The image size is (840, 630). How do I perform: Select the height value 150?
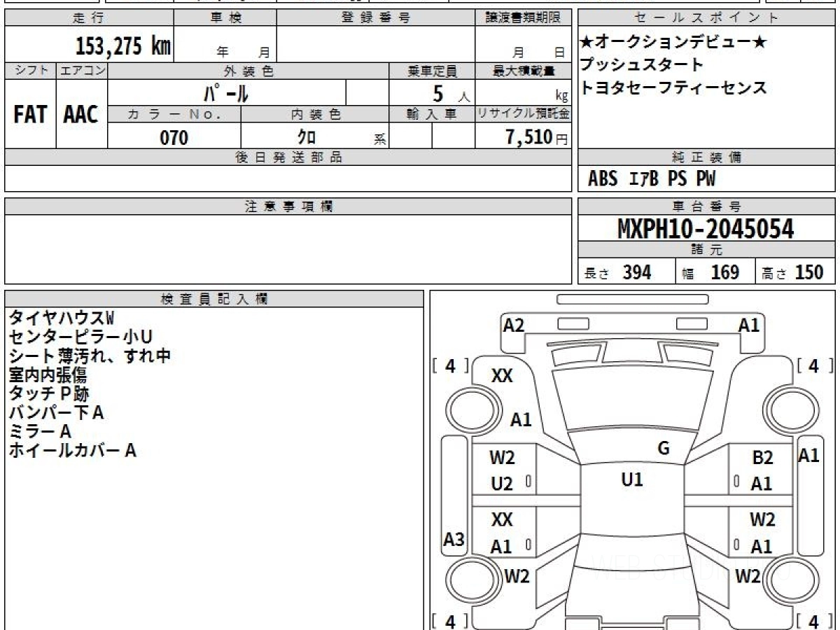(810, 272)
